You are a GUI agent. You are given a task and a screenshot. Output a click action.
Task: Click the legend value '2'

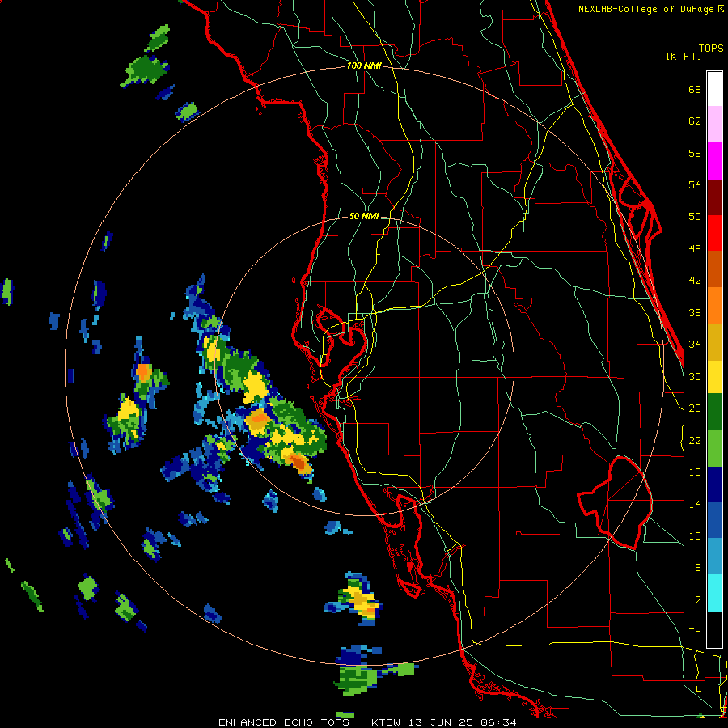pos(698,600)
